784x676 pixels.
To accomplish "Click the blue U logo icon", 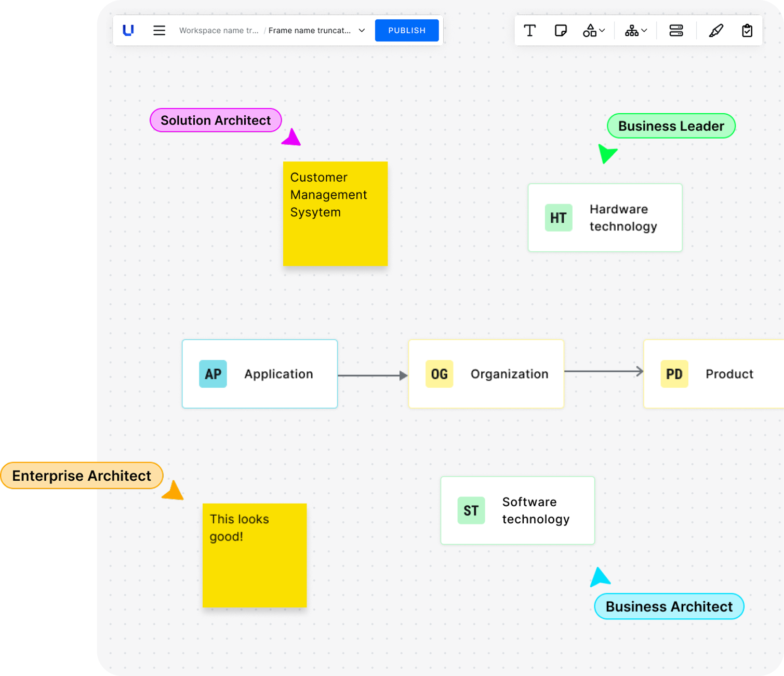I will coord(128,30).
